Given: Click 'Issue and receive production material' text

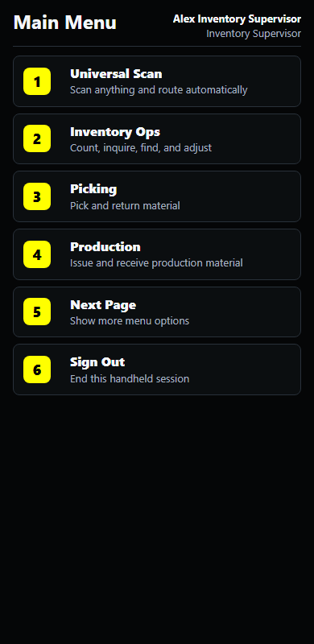Looking at the screenshot, I should coord(156,263).
